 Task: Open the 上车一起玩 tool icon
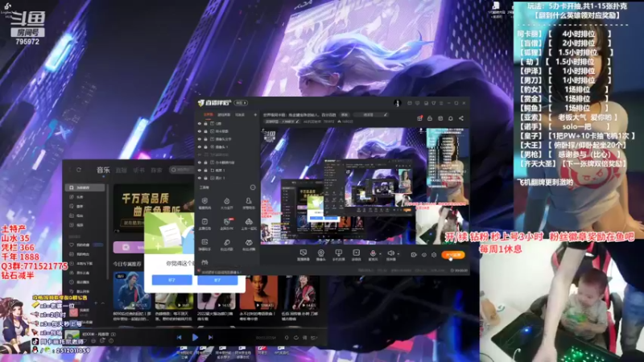pyautogui.click(x=249, y=224)
